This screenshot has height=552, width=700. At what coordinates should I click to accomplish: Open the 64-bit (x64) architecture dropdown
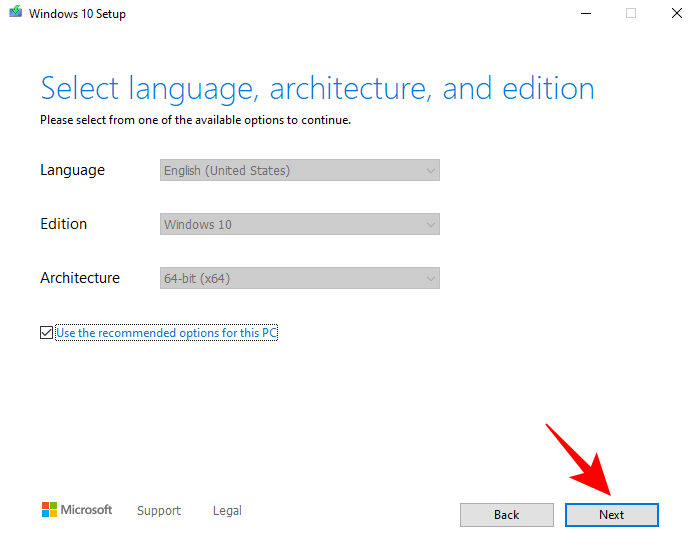coord(300,279)
